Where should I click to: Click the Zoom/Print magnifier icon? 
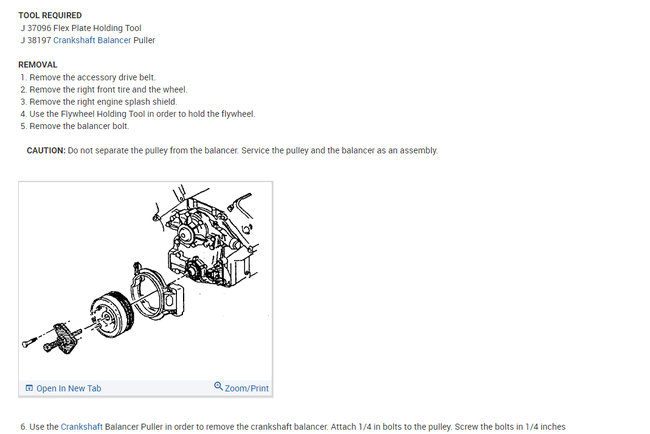pyautogui.click(x=218, y=386)
